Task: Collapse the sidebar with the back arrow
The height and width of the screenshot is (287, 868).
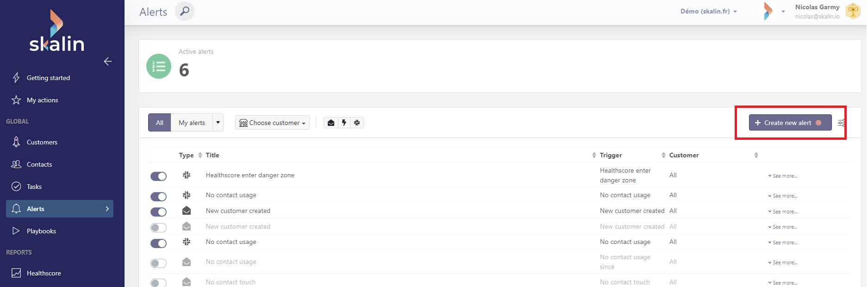Action: click(108, 61)
